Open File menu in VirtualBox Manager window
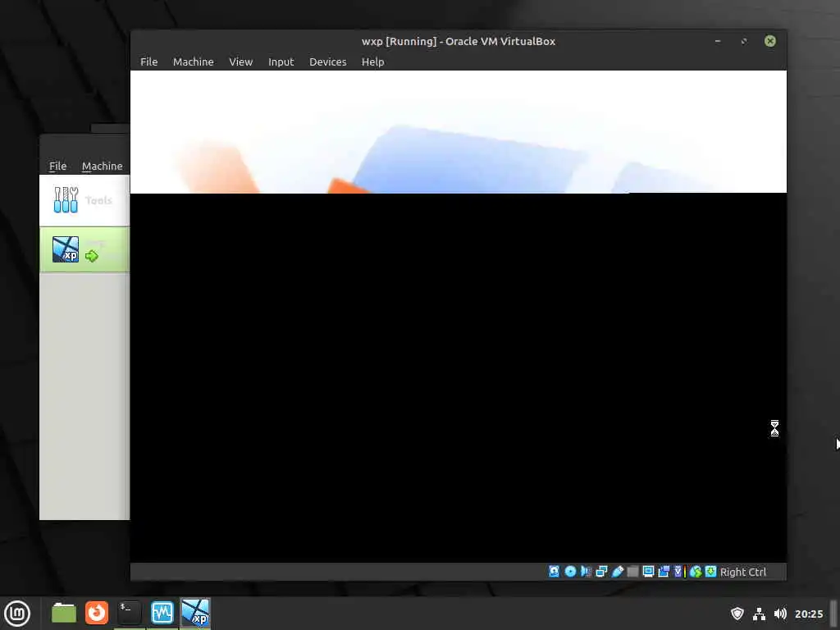The width and height of the screenshot is (840, 630). click(x=58, y=166)
